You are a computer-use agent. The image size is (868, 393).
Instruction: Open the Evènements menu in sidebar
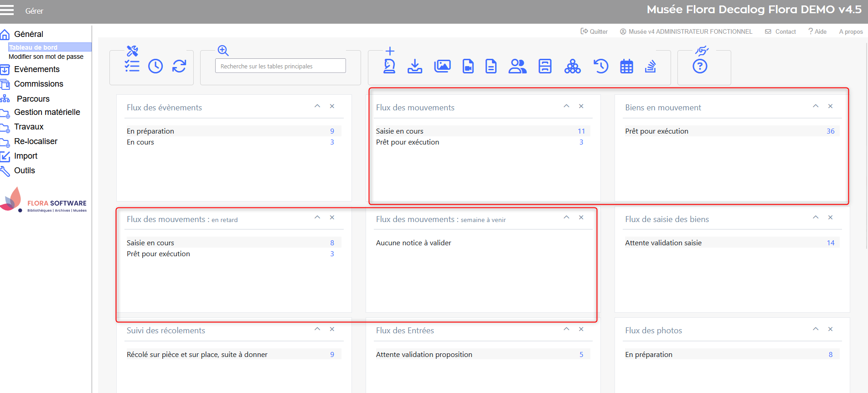click(x=36, y=69)
